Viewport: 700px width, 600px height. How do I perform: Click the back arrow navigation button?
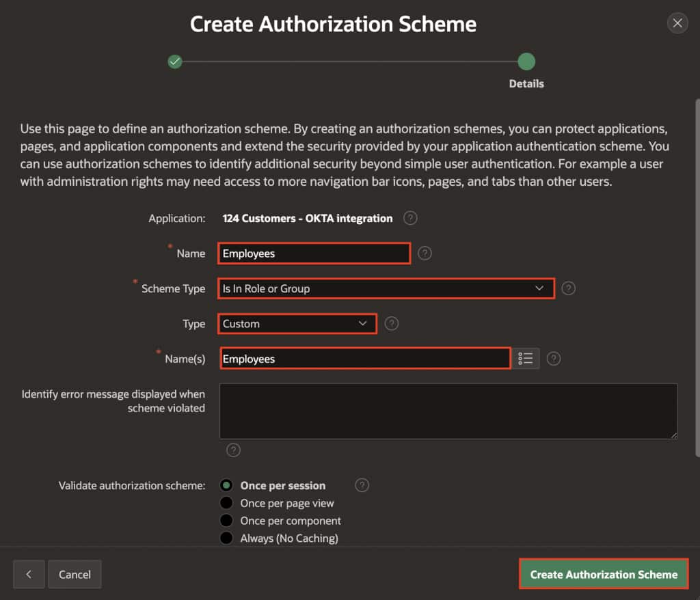coord(29,574)
